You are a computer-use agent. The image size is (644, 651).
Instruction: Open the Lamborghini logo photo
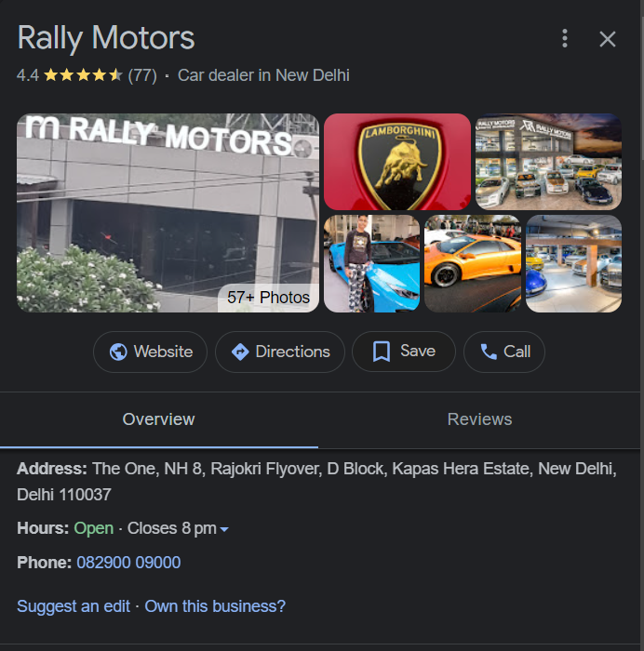397,161
